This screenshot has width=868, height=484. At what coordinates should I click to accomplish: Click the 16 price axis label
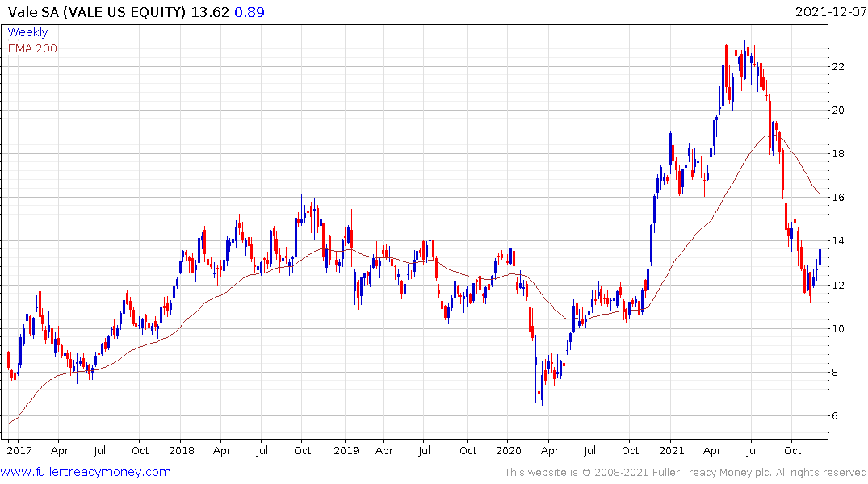838,198
